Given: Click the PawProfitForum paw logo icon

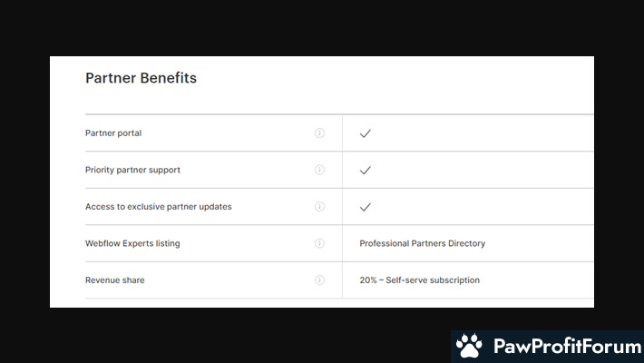Looking at the screenshot, I should pos(470,346).
